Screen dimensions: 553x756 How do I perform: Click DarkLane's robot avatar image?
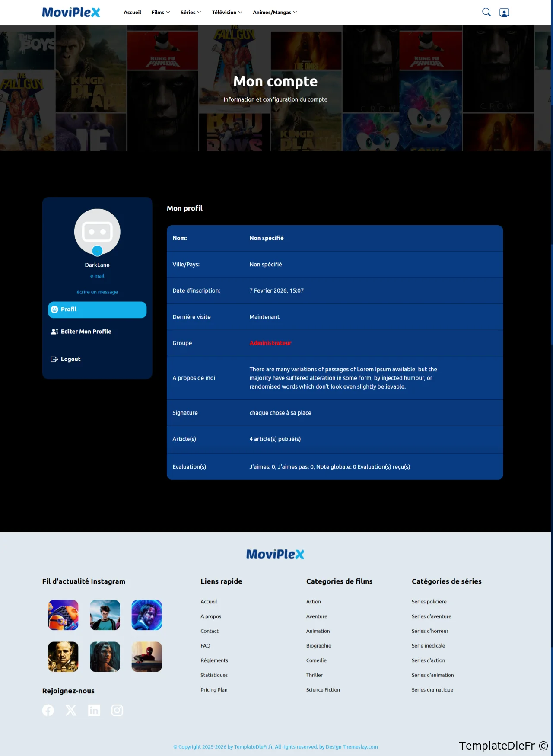point(97,232)
